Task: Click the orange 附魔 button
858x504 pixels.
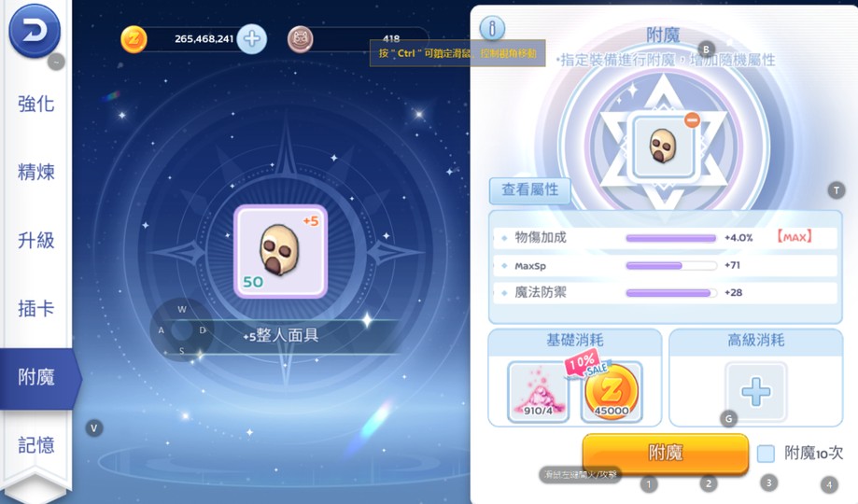Action: 666,453
